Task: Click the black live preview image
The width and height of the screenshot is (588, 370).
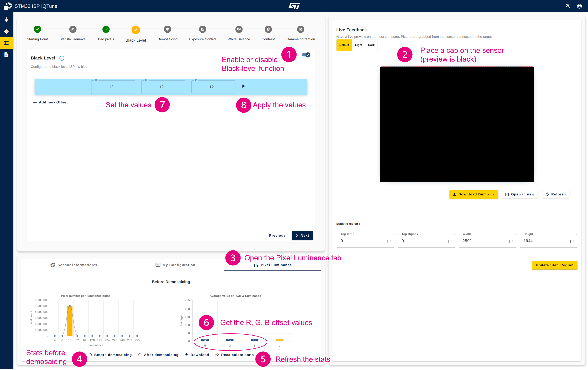Action: point(457,124)
